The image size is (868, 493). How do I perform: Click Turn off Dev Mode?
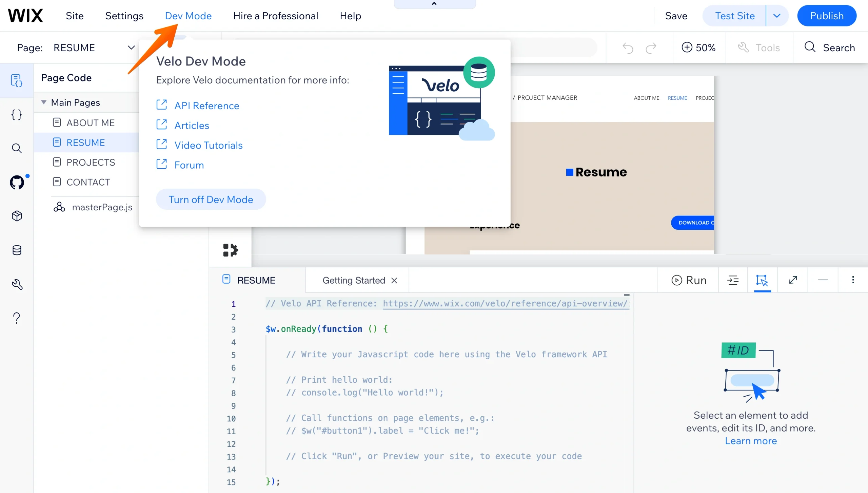point(211,200)
